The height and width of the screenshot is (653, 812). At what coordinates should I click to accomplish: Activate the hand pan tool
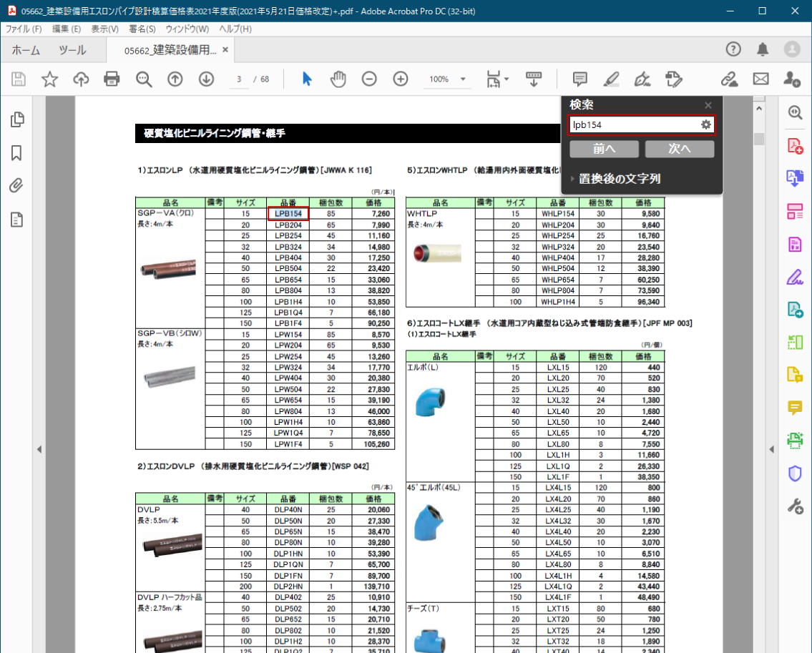click(x=338, y=79)
